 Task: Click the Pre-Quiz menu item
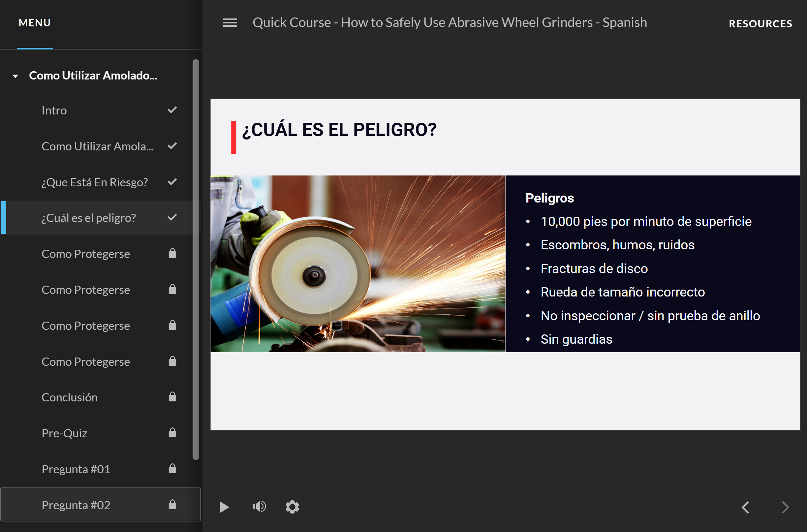click(101, 433)
